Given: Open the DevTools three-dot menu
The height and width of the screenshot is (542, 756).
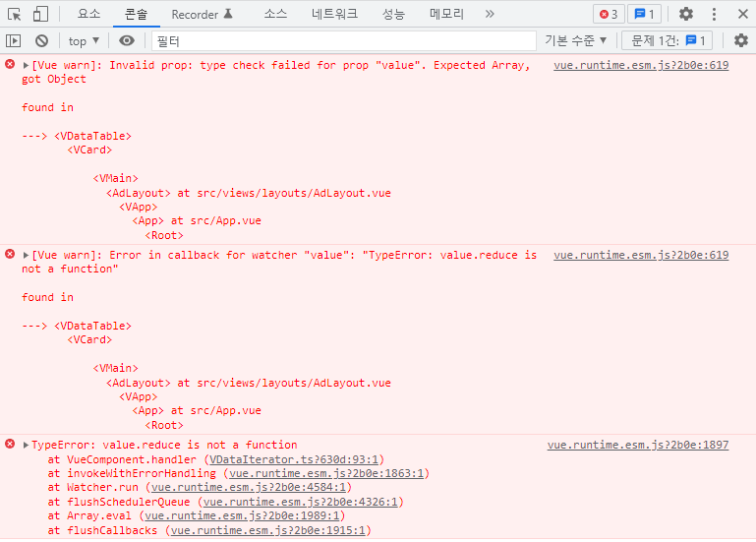Looking at the screenshot, I should click(x=714, y=14).
